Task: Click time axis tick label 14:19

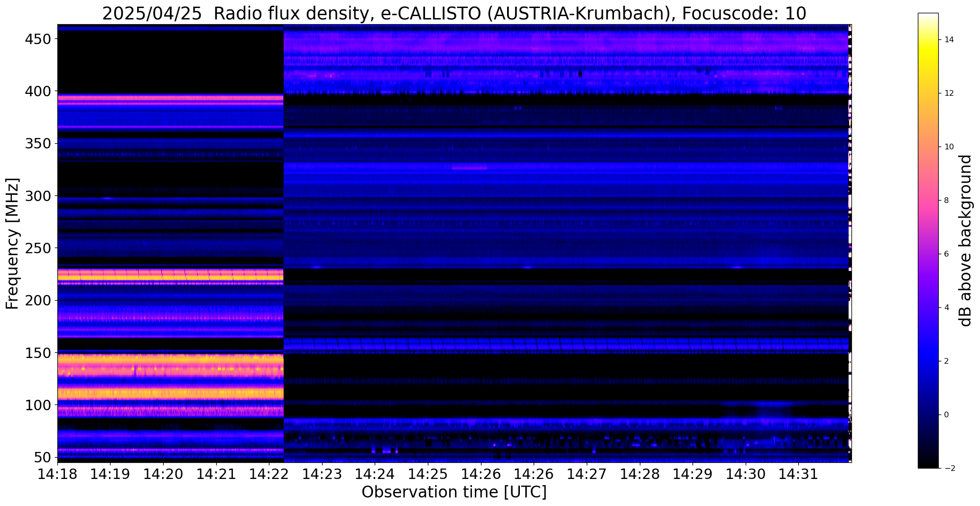Action: tap(111, 474)
